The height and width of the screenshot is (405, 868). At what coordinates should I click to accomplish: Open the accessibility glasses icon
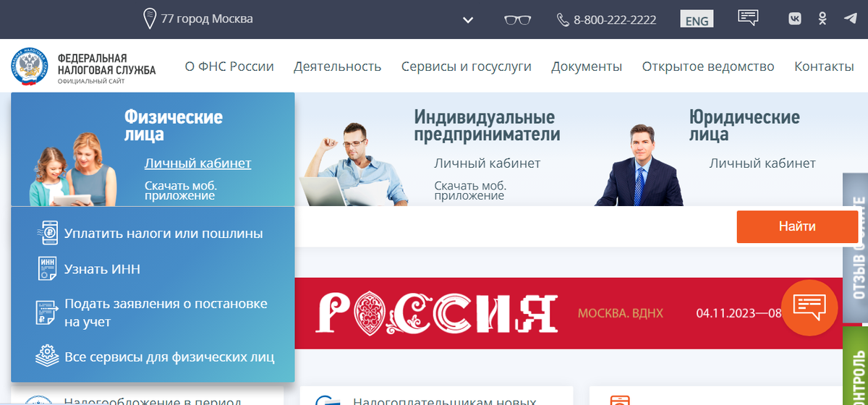click(518, 20)
